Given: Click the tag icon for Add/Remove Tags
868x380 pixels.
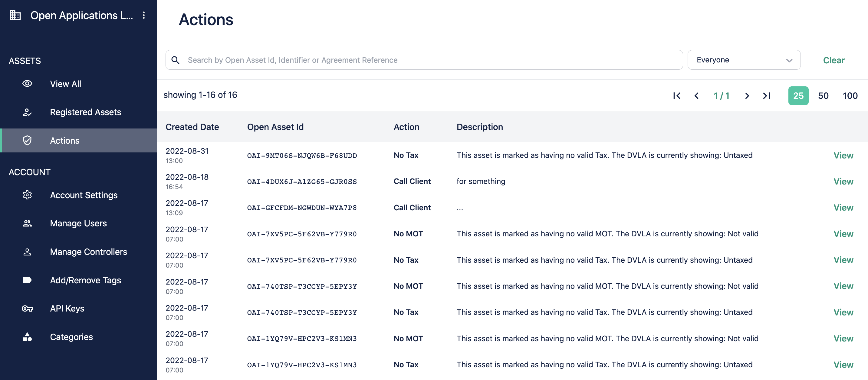Looking at the screenshot, I should pyautogui.click(x=27, y=280).
